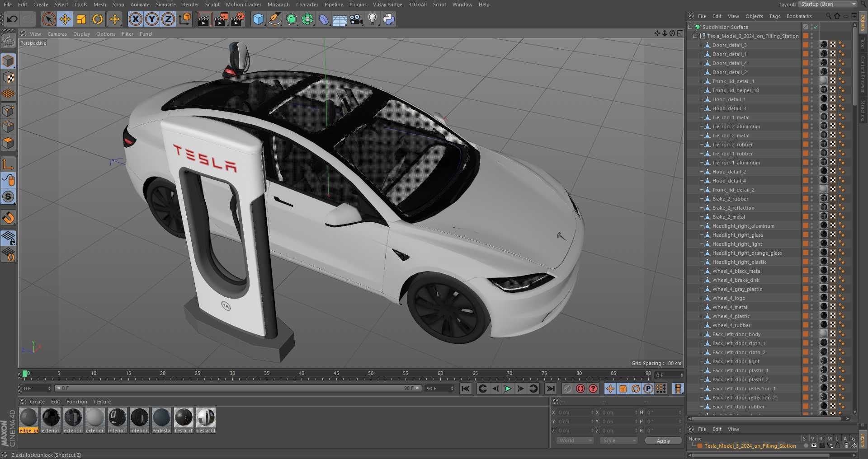This screenshot has width=868, height=459.
Task: Play the animation forwards
Action: click(508, 389)
